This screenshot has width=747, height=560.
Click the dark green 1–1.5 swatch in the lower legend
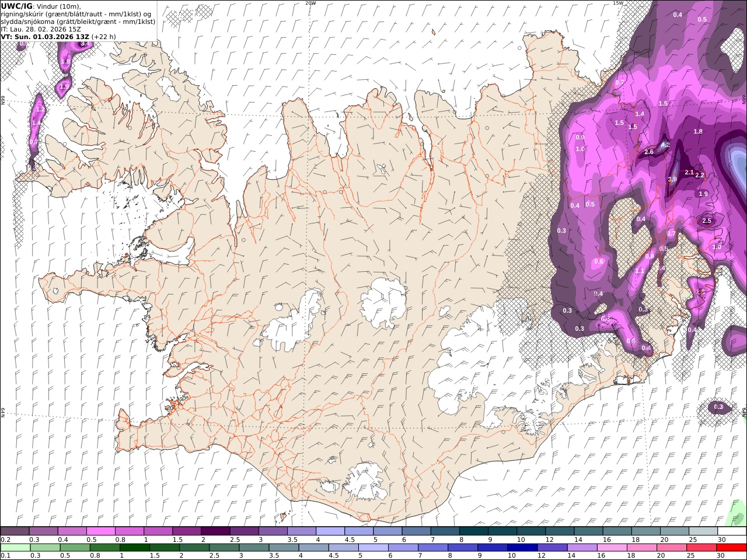coord(134,548)
